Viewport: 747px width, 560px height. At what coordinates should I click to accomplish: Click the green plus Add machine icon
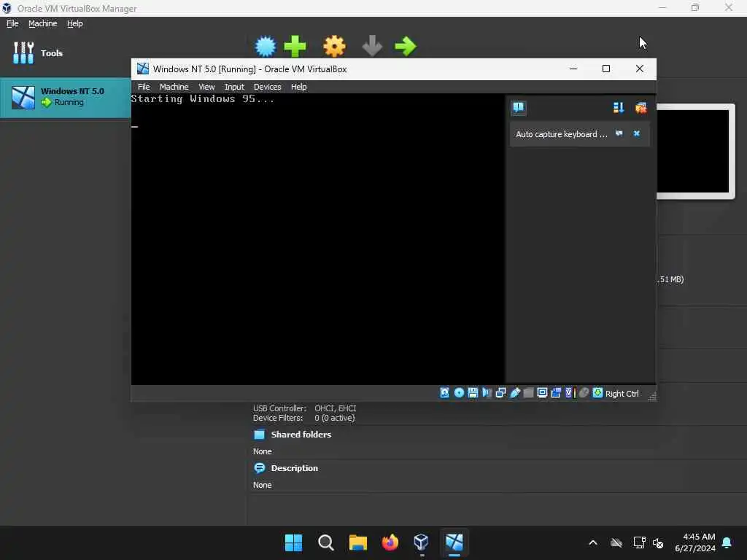[x=295, y=46]
